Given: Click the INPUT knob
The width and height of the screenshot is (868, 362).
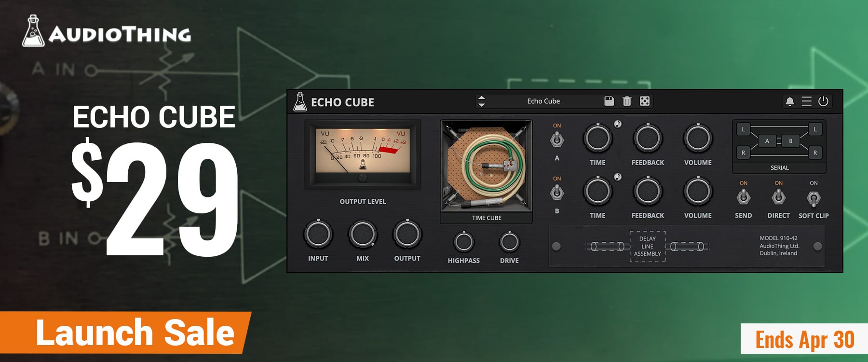Looking at the screenshot, I should [318, 235].
